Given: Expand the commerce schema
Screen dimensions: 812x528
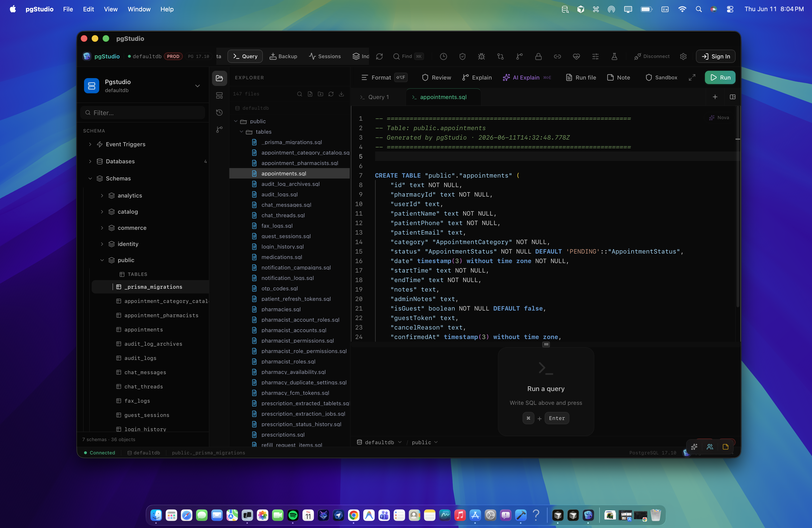Looking at the screenshot, I should [x=102, y=228].
